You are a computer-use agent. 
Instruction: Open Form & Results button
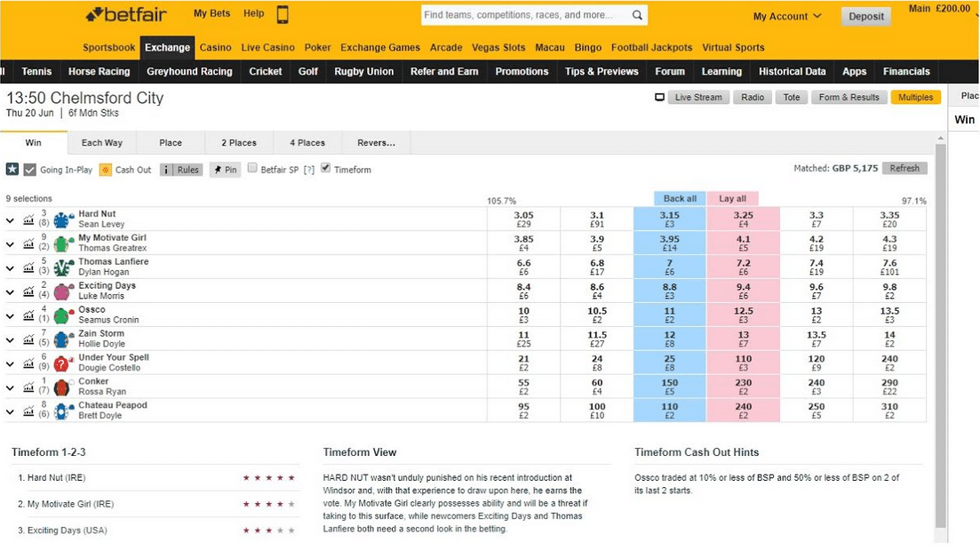coord(849,97)
